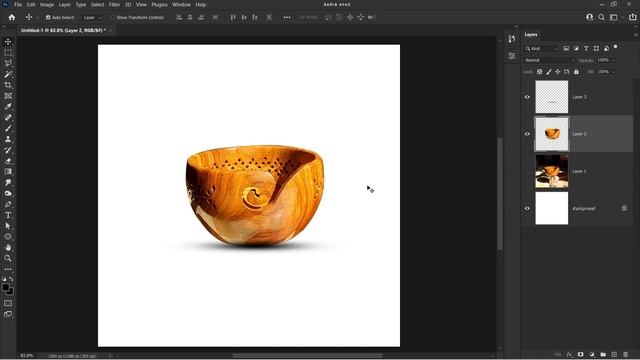Swap foreground and background colors
640x360 pixels.
click(11, 279)
